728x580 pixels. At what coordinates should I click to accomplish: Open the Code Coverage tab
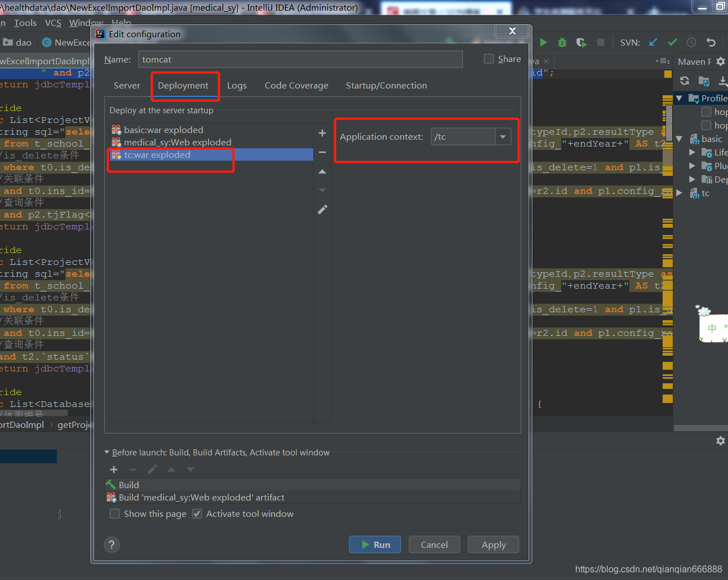click(296, 85)
